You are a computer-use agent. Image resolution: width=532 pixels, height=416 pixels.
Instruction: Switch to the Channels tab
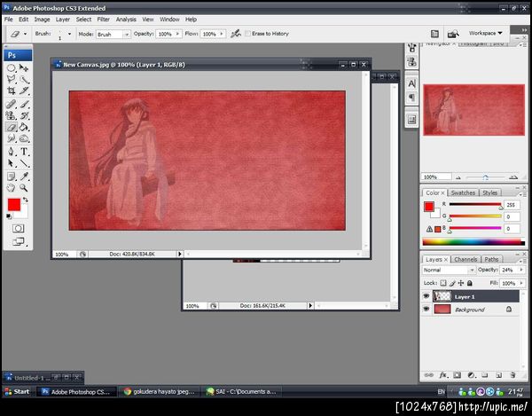tap(465, 259)
